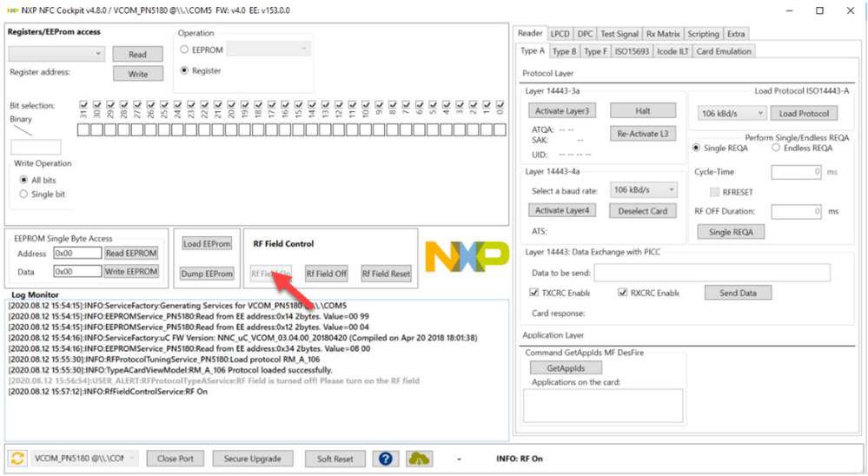Click the Halt button

[x=643, y=110]
